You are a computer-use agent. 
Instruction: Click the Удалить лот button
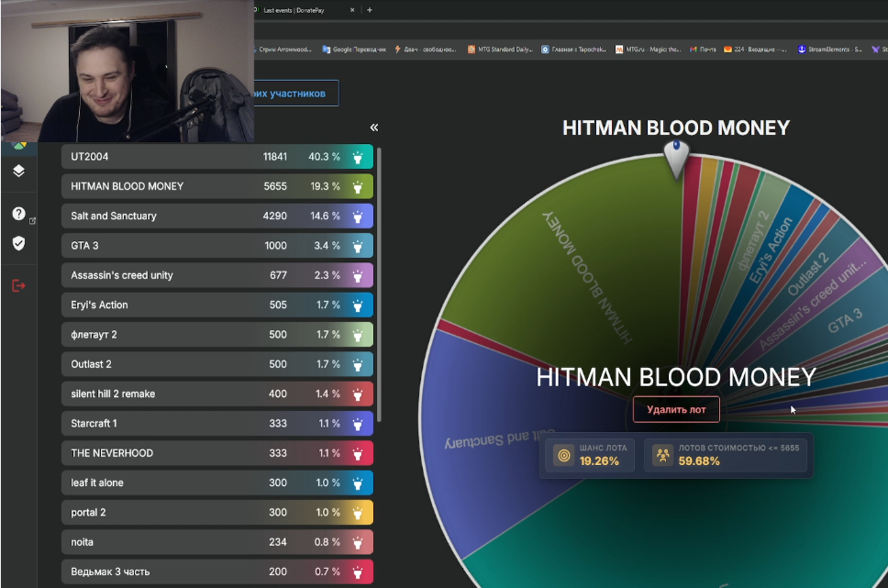(676, 409)
